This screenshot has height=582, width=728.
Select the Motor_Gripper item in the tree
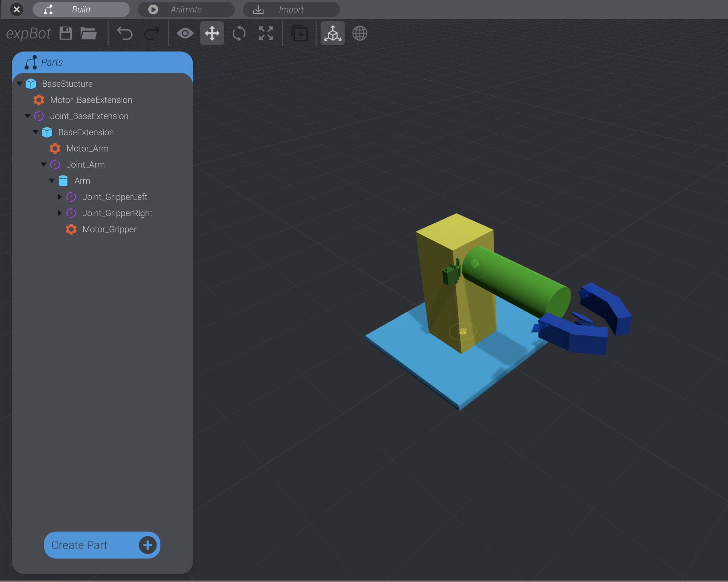(110, 229)
